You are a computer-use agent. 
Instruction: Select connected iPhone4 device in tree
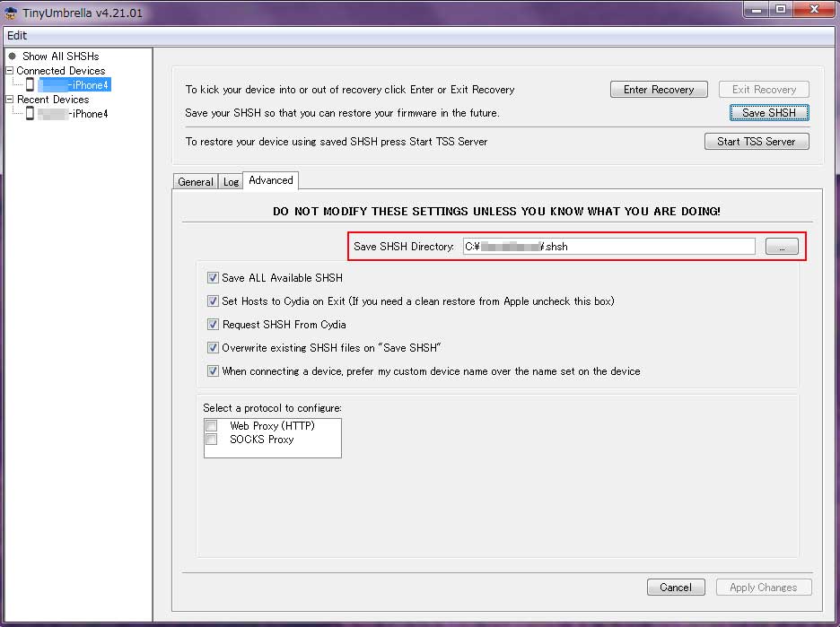pyautogui.click(x=74, y=84)
